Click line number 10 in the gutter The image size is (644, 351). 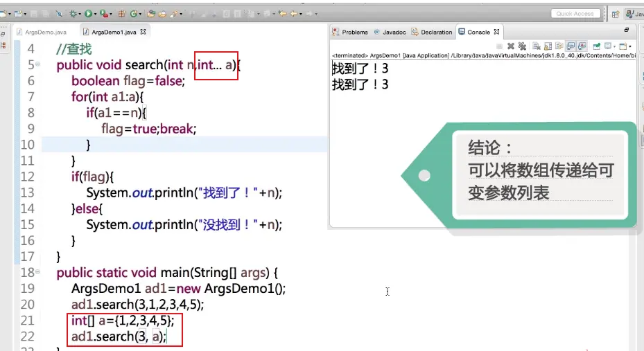(28, 145)
